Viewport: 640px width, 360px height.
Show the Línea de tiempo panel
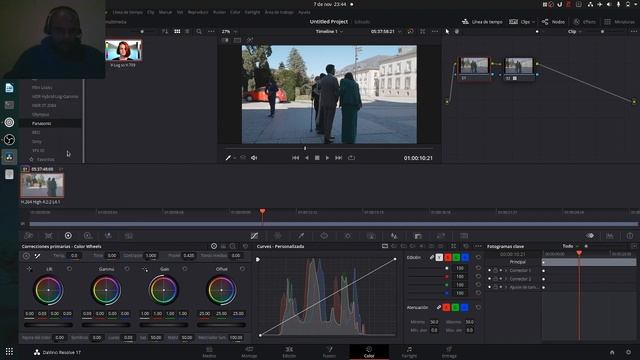(x=482, y=22)
